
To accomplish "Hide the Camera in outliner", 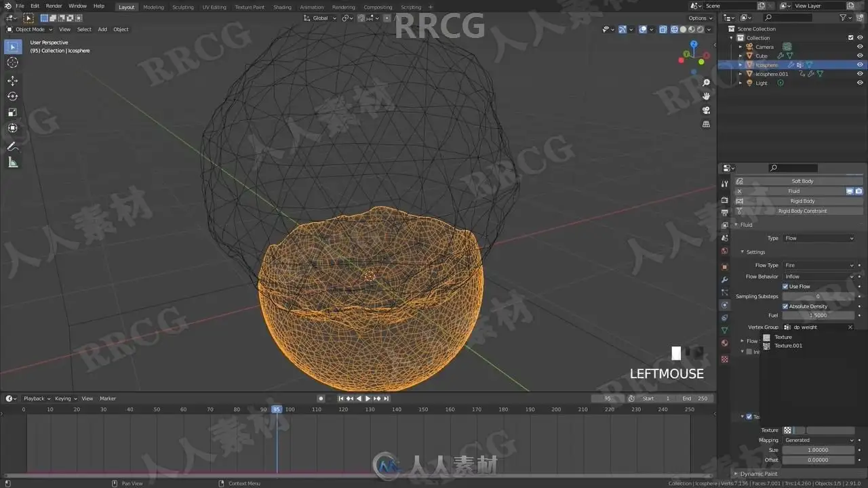I will click(x=860, y=47).
